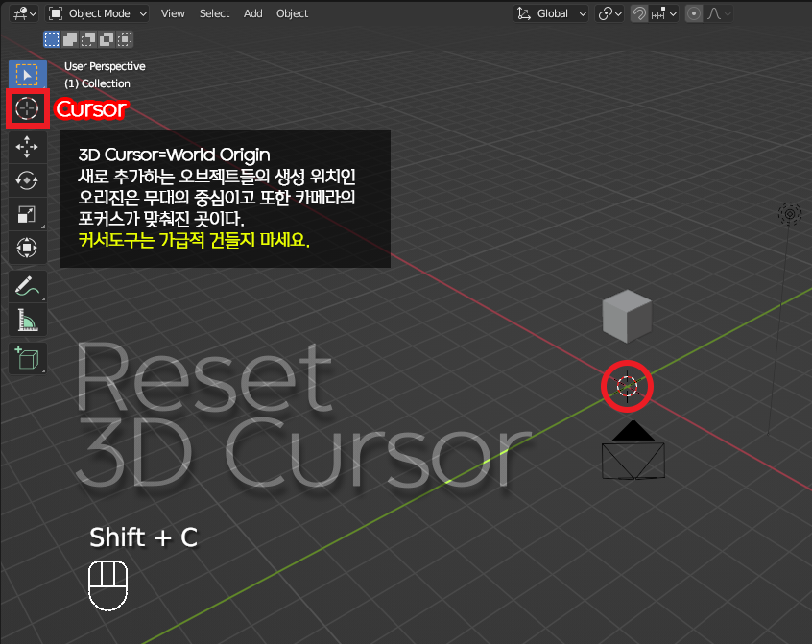Open the Object Mode dropdown
The width and height of the screenshot is (812, 644).
pyautogui.click(x=97, y=14)
